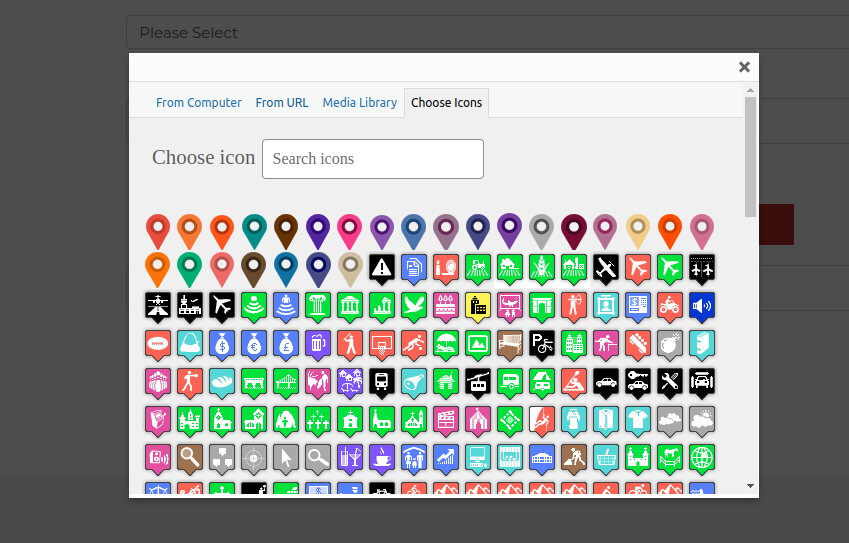The height and width of the screenshot is (543, 849).
Task: Click the scrollbar up arrow
Action: [x=750, y=90]
